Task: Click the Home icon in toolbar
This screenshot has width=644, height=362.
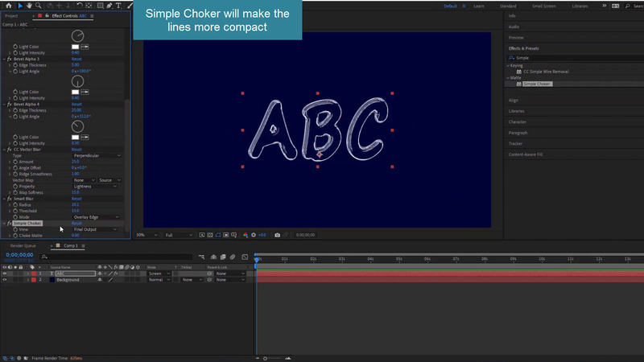Action: tap(8, 6)
